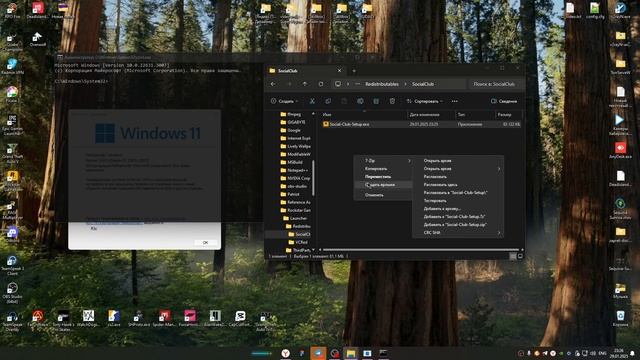Select the Spider-Man shortcut on the desktop
The width and height of the screenshot is (640, 360).
tap(164, 319)
